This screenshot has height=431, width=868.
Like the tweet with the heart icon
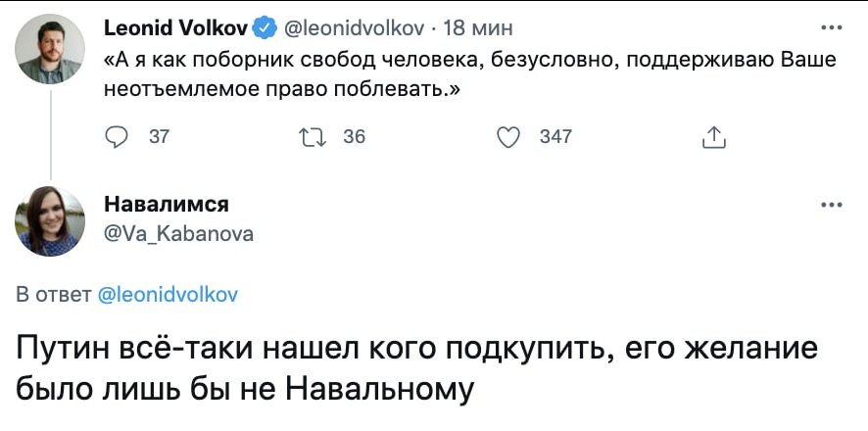tap(508, 138)
